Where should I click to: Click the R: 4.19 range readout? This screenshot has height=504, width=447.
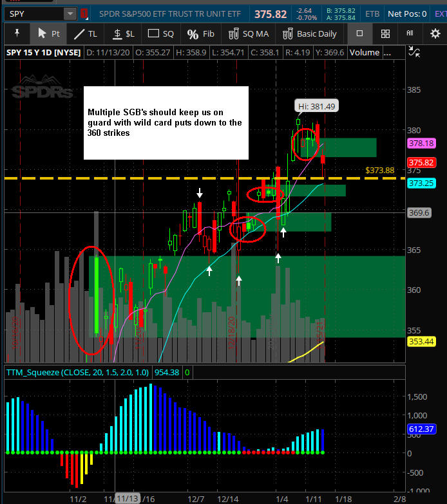[x=298, y=52]
